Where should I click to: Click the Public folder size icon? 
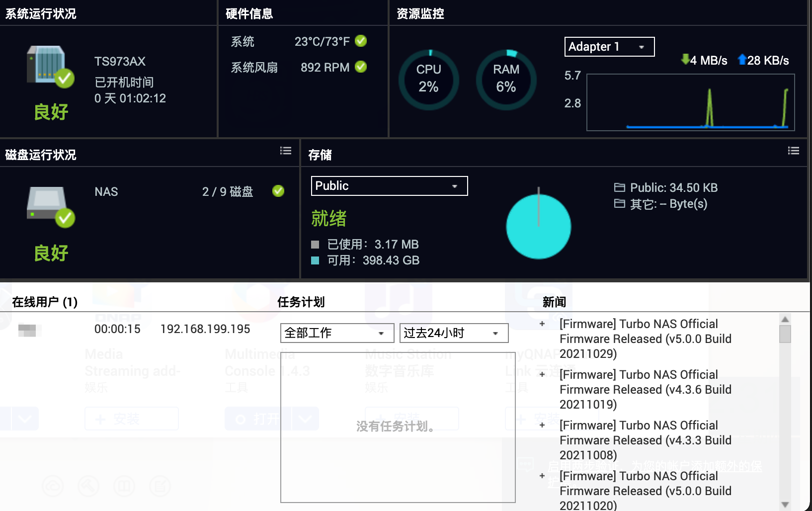coord(619,187)
